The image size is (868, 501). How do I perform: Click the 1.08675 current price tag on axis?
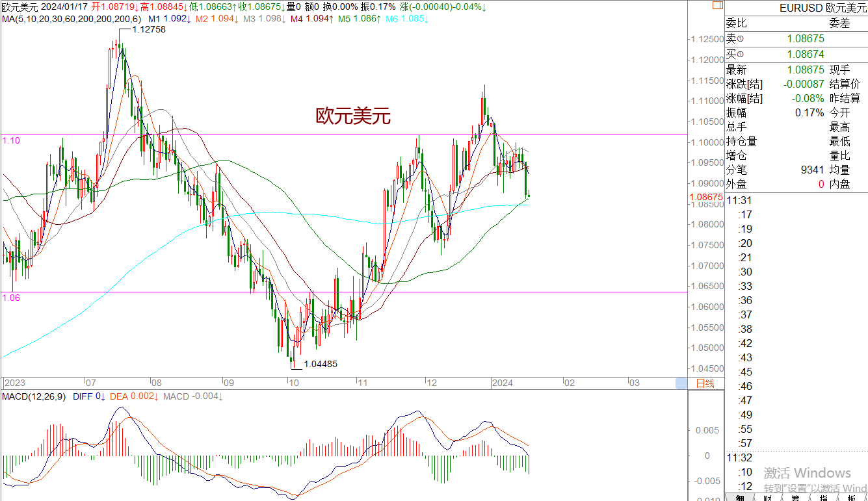coord(705,197)
